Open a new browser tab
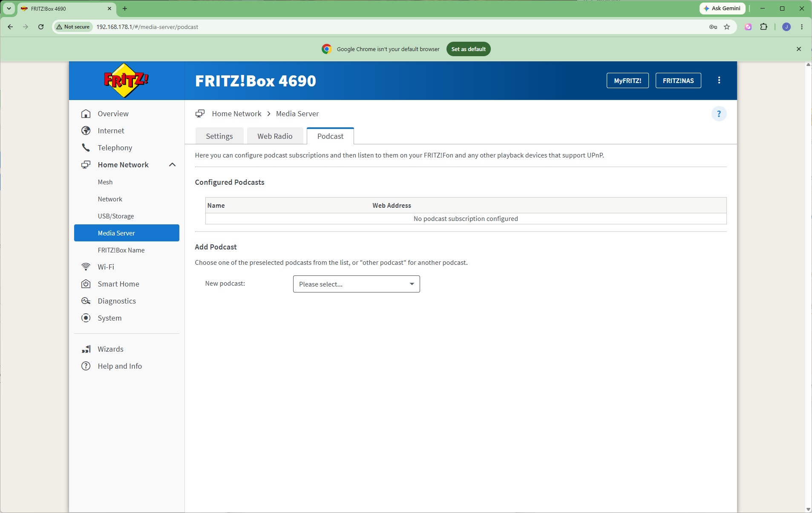The image size is (812, 513). (x=125, y=9)
